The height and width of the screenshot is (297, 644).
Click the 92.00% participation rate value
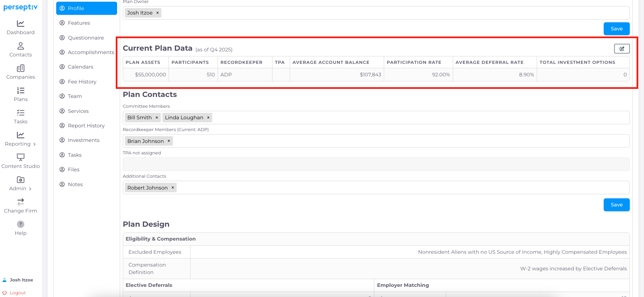[441, 75]
